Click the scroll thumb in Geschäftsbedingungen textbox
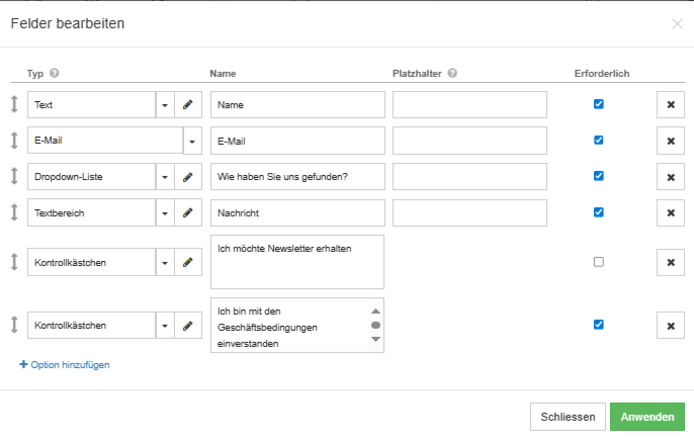The height and width of the screenshot is (443, 694). coord(376,325)
